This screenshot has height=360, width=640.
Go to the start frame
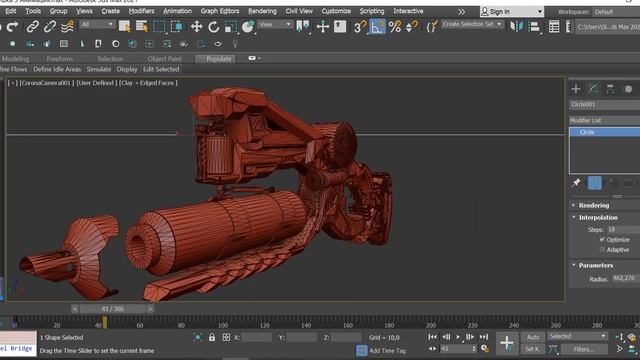click(x=432, y=337)
